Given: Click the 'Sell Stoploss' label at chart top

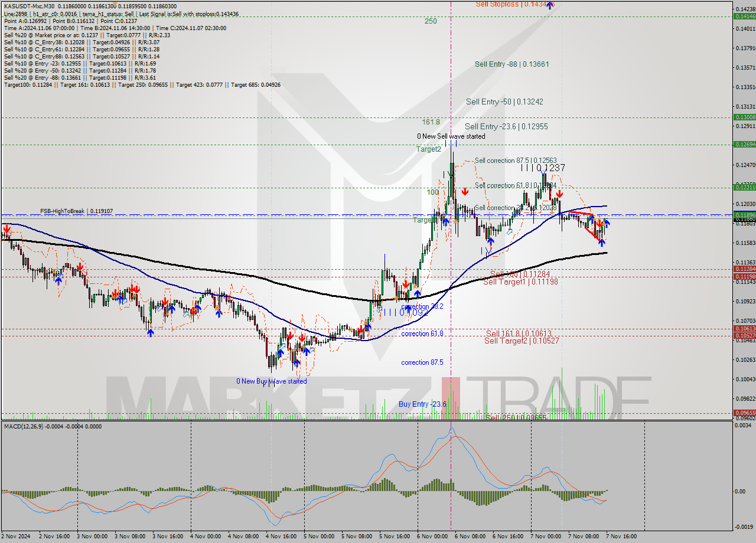Looking at the screenshot, I should pyautogui.click(x=515, y=4).
